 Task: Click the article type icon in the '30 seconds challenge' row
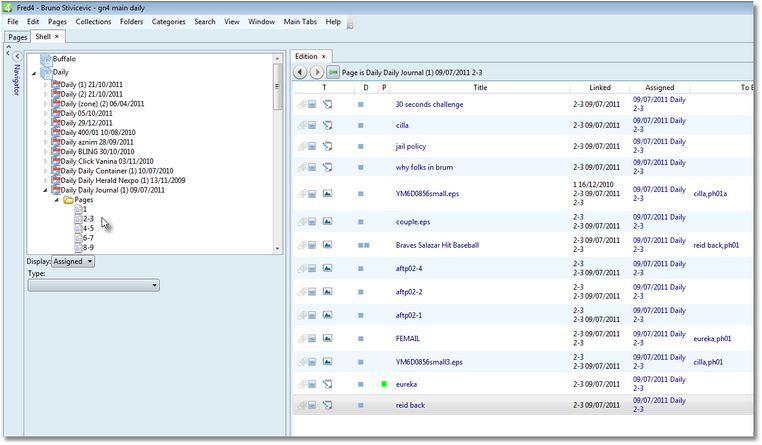(x=328, y=104)
